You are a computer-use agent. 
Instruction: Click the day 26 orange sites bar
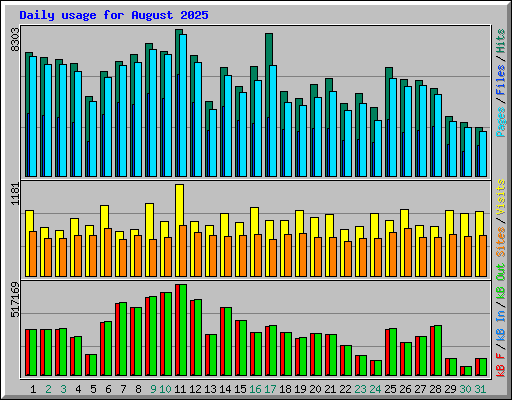(x=408, y=252)
